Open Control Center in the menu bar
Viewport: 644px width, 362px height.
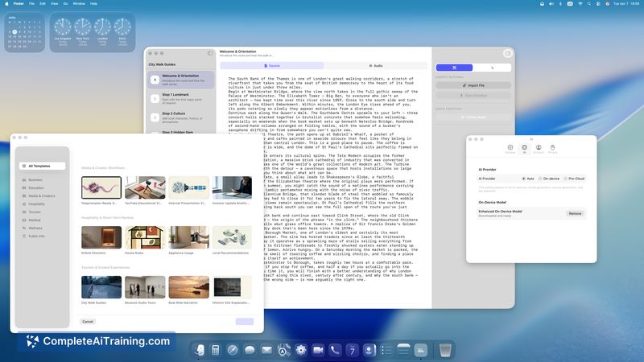coord(598,4)
